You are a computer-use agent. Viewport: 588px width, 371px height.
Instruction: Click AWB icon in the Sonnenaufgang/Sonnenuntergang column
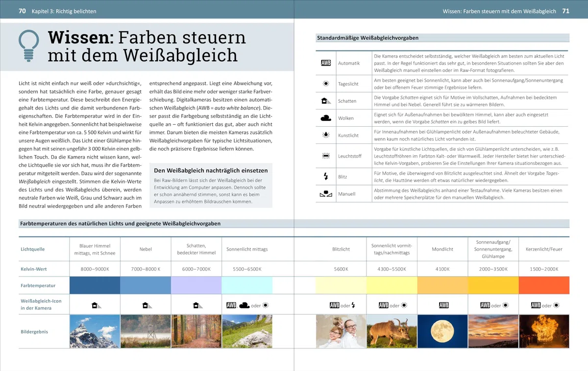[x=485, y=305]
